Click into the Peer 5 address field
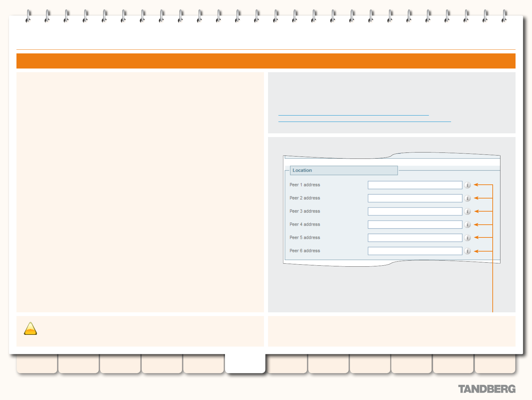 point(415,238)
